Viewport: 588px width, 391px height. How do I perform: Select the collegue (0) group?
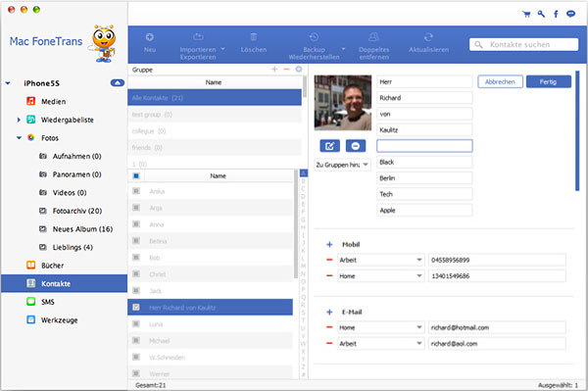click(215, 131)
